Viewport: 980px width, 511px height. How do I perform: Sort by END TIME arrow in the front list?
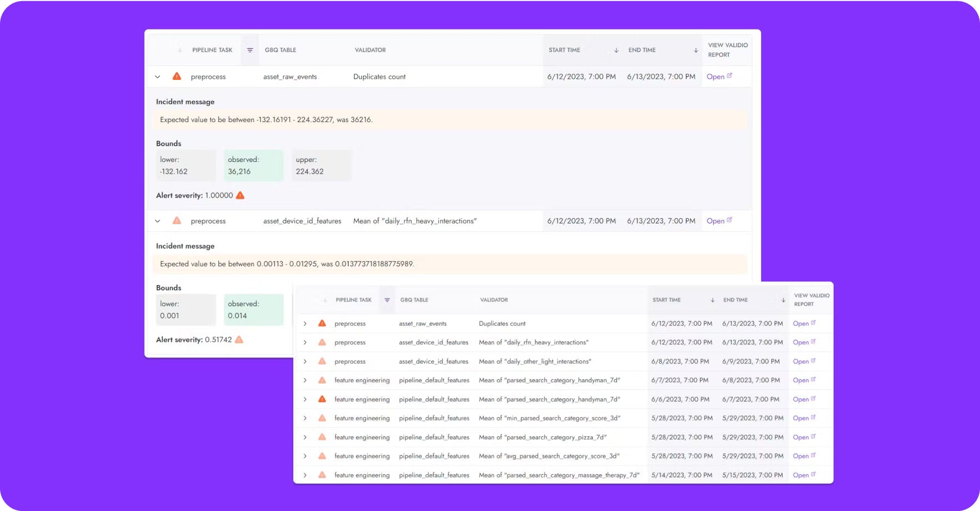(x=784, y=300)
